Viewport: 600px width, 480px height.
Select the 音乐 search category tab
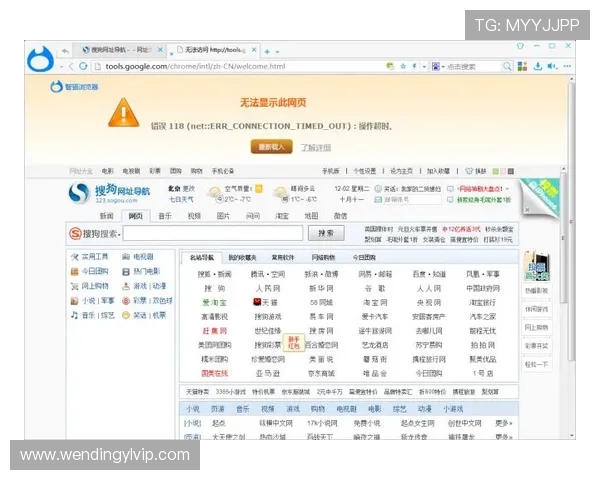165,216
